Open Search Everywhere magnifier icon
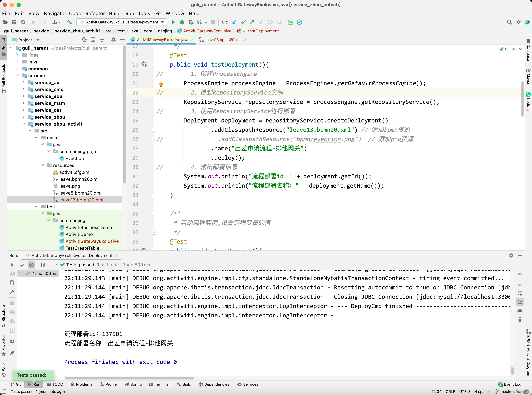 click(509, 22)
